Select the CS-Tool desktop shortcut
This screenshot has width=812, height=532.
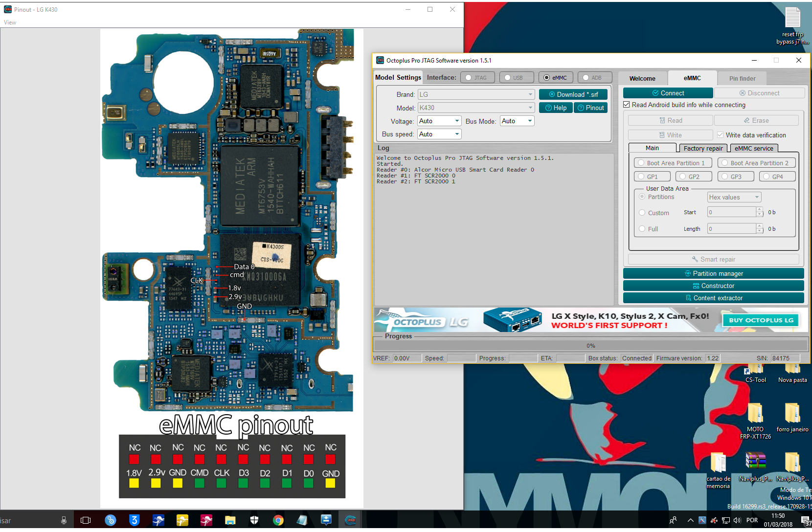click(x=755, y=374)
